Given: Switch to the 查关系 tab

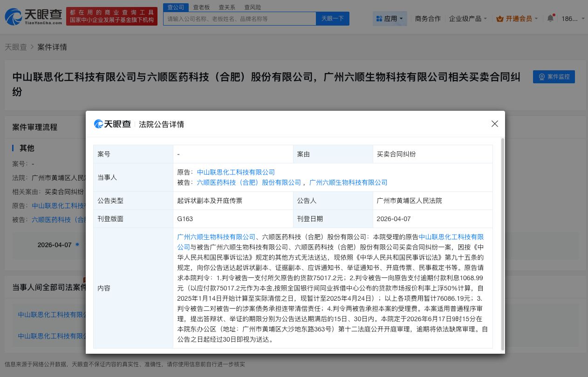Looking at the screenshot, I should click(x=227, y=7).
